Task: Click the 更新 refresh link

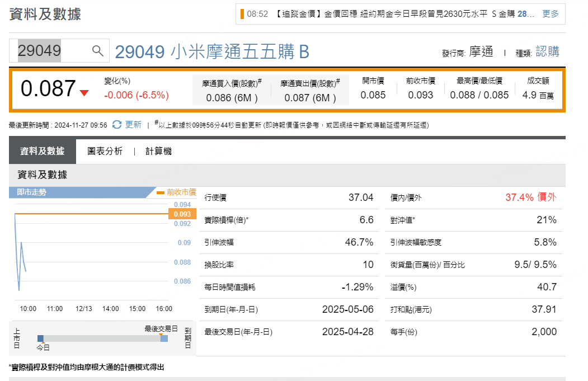Action: [133, 124]
